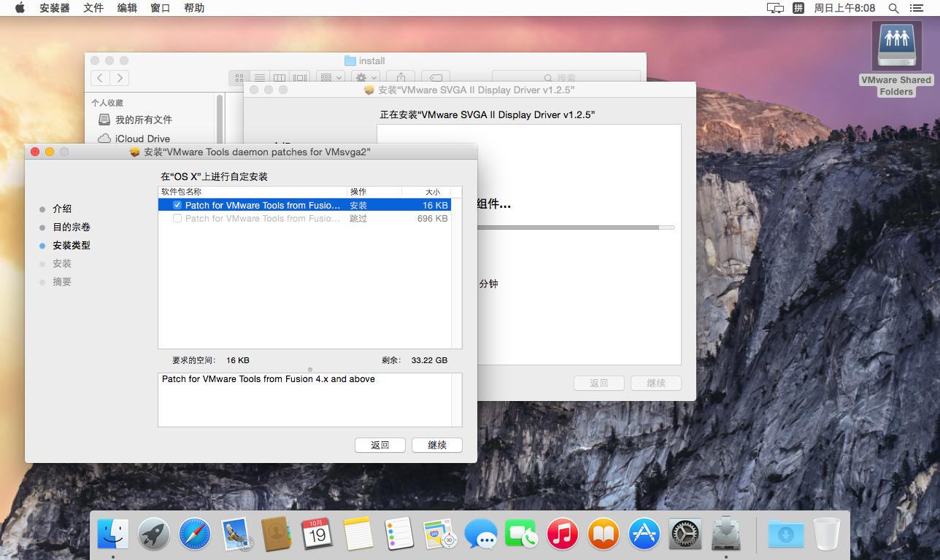Uncheck the selected Patch for VMware Tools package
This screenshot has height=560, width=940.
[177, 206]
